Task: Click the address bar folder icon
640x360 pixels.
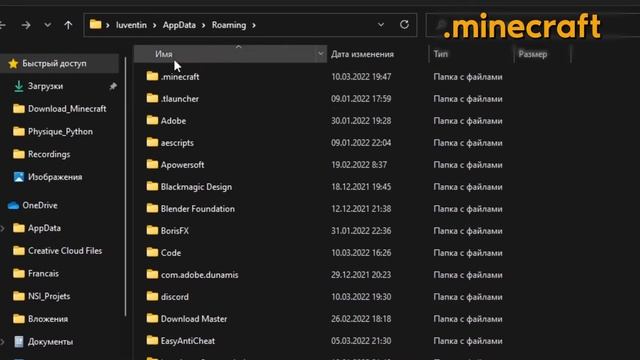Action: click(96, 25)
